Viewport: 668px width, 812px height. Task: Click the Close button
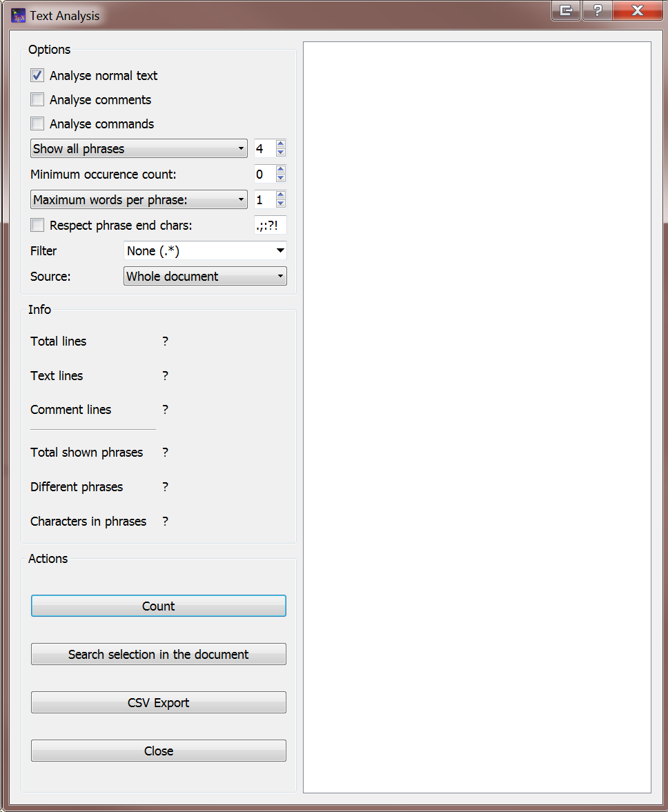pyautogui.click(x=159, y=751)
